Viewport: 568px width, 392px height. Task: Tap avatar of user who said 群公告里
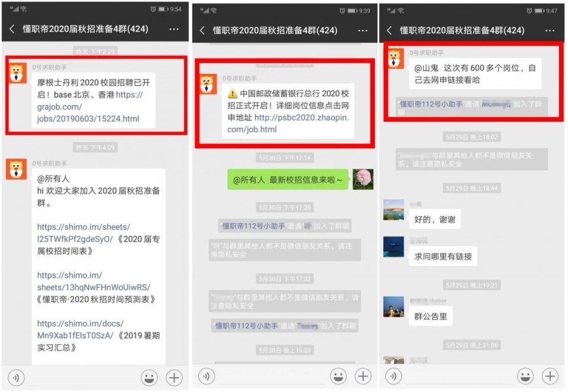(394, 307)
